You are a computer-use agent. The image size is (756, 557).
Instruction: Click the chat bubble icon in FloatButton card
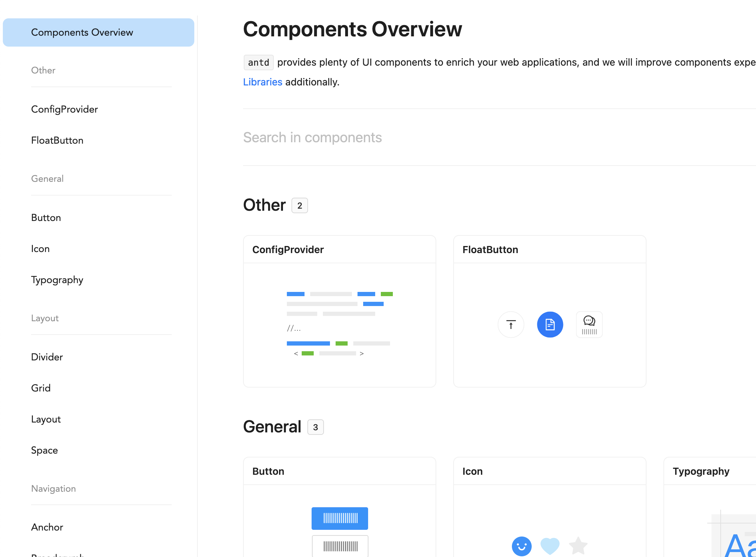589,324
